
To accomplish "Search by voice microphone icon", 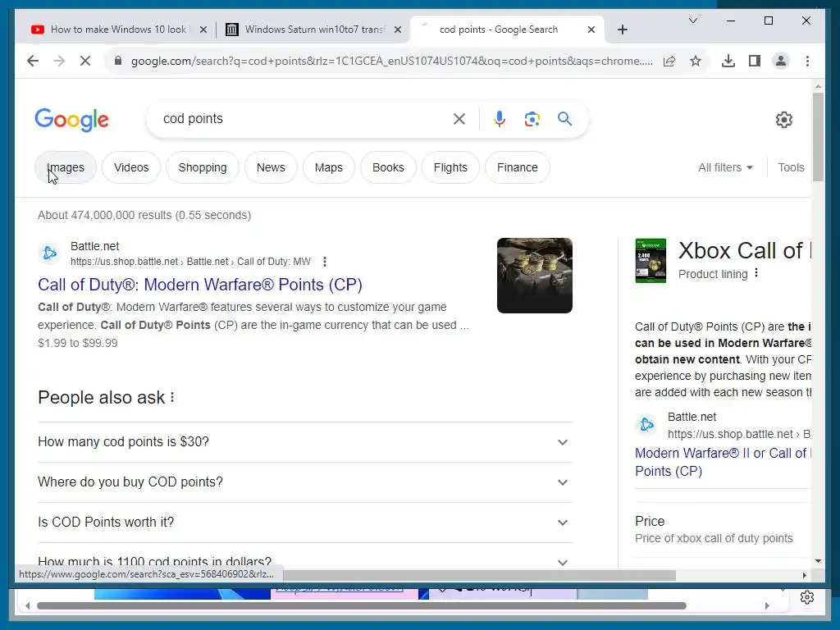I will click(x=500, y=119).
